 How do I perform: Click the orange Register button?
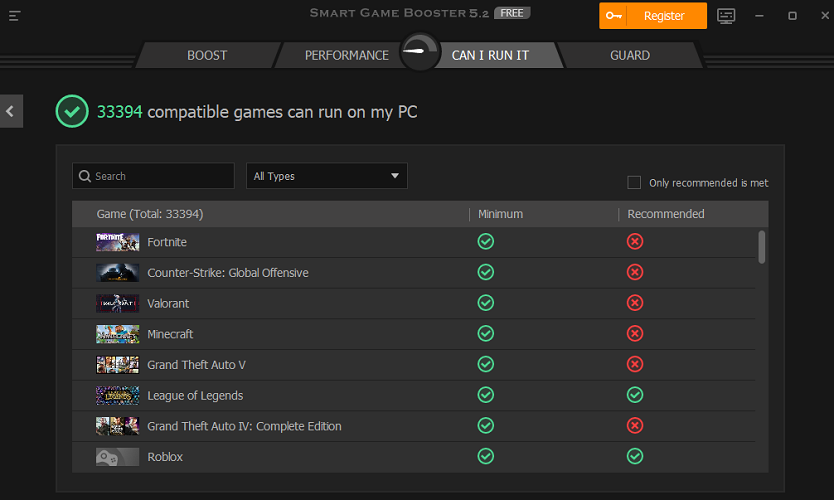(653, 16)
